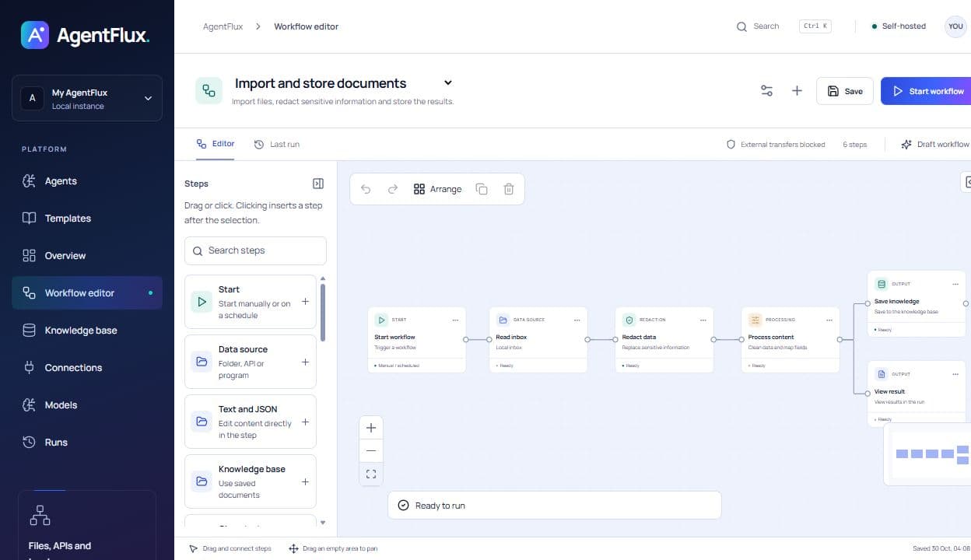Click the 6 steps counter
Screen dimensions: 971x560
click(x=854, y=145)
